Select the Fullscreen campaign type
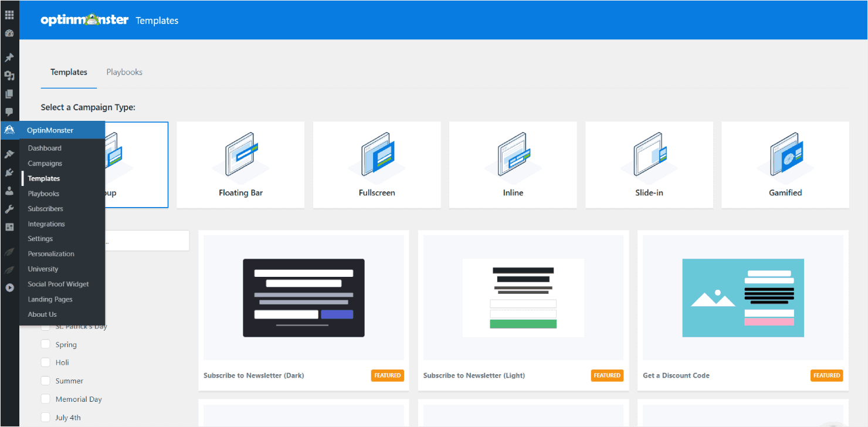The width and height of the screenshot is (868, 427). tap(377, 164)
